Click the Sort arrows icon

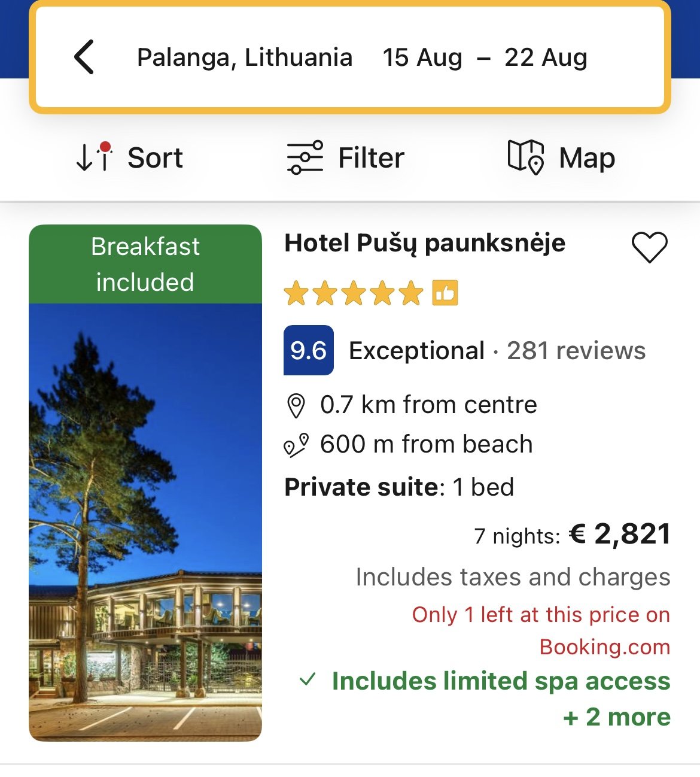point(95,157)
